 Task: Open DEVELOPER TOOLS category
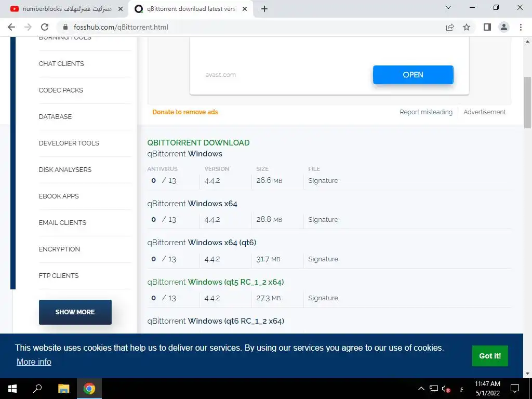pos(69,143)
